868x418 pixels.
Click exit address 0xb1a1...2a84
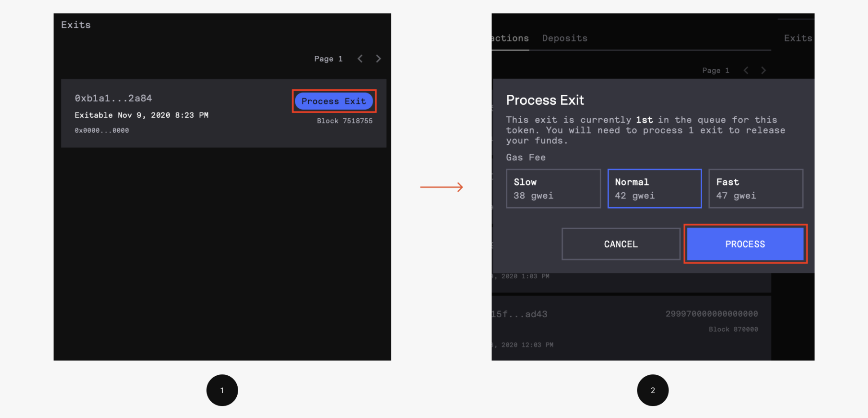[x=113, y=98]
